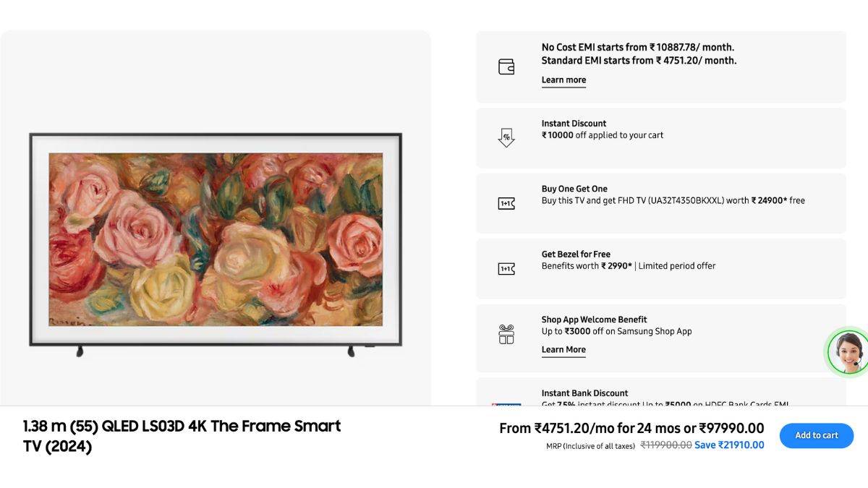Click the Save ₹21910.00 text

tap(731, 445)
